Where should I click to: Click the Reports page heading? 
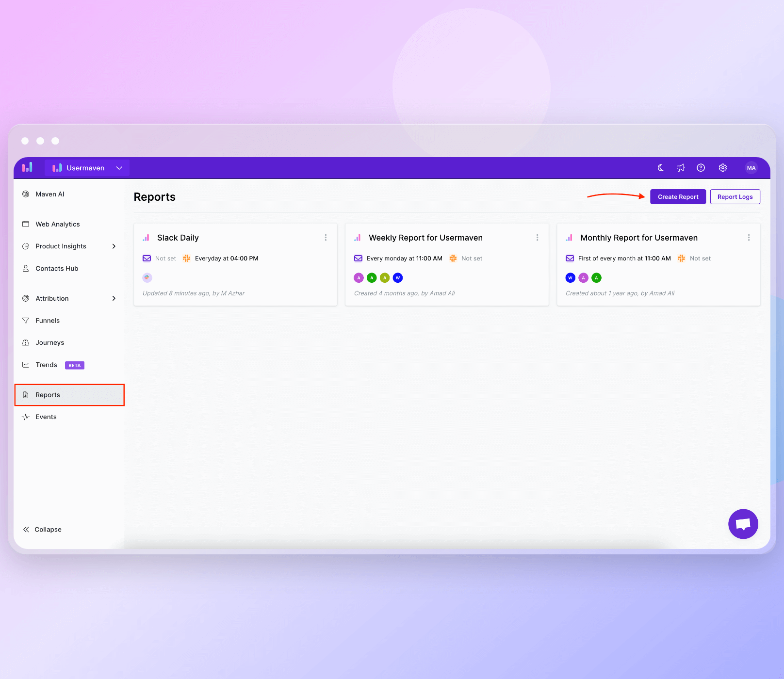pos(154,197)
